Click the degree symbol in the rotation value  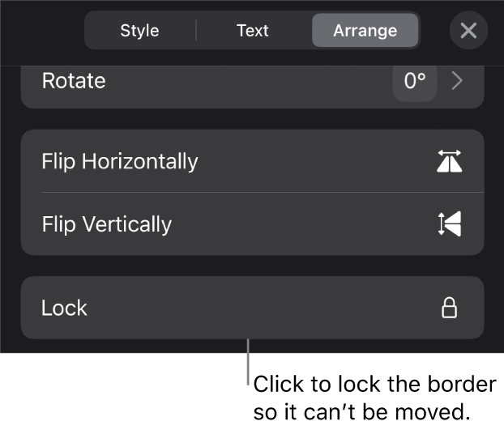423,77
